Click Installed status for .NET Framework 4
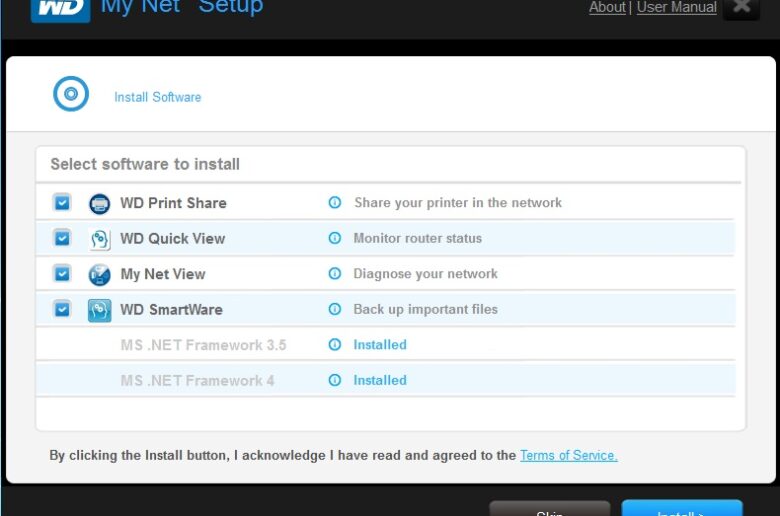 click(380, 380)
